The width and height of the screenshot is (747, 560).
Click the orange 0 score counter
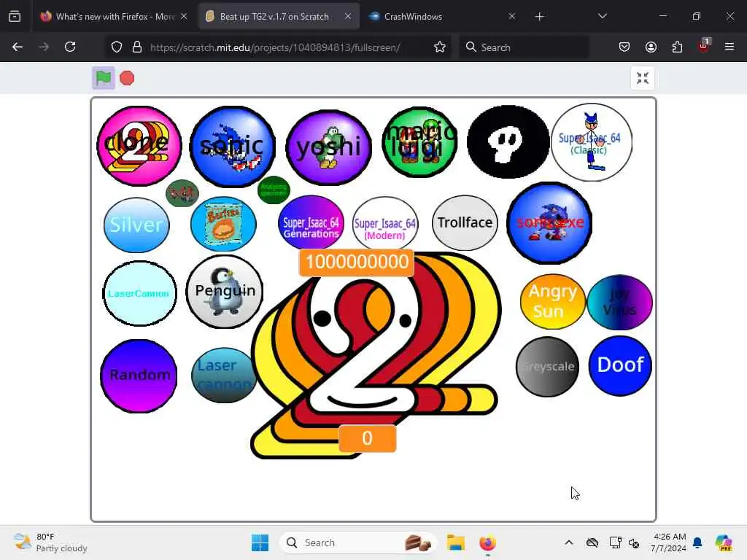[368, 438]
